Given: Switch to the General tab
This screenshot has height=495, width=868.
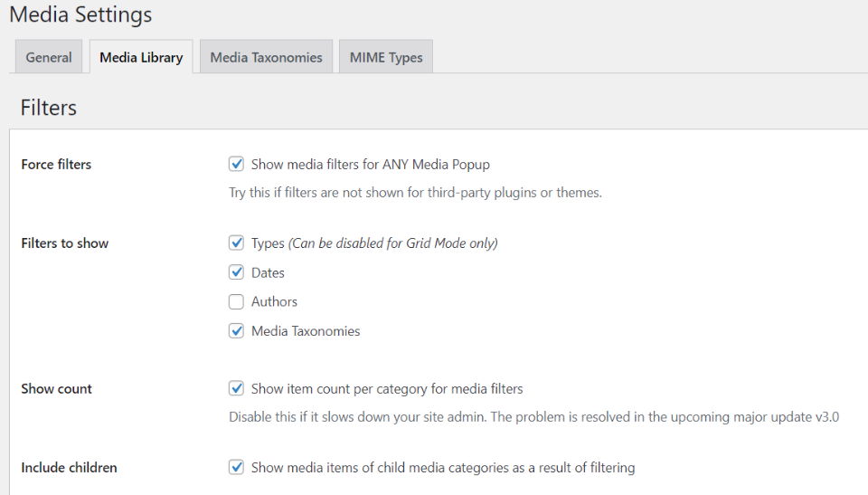Looking at the screenshot, I should point(49,57).
